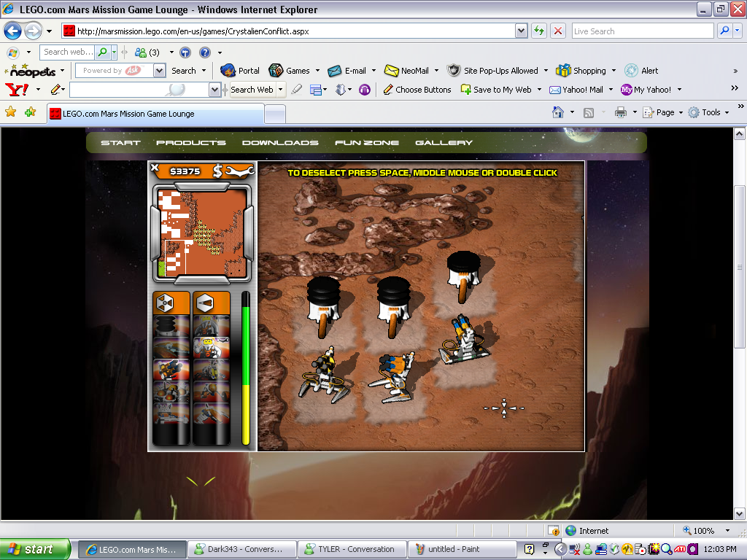
Task: Open the START page navigation item
Action: point(120,142)
